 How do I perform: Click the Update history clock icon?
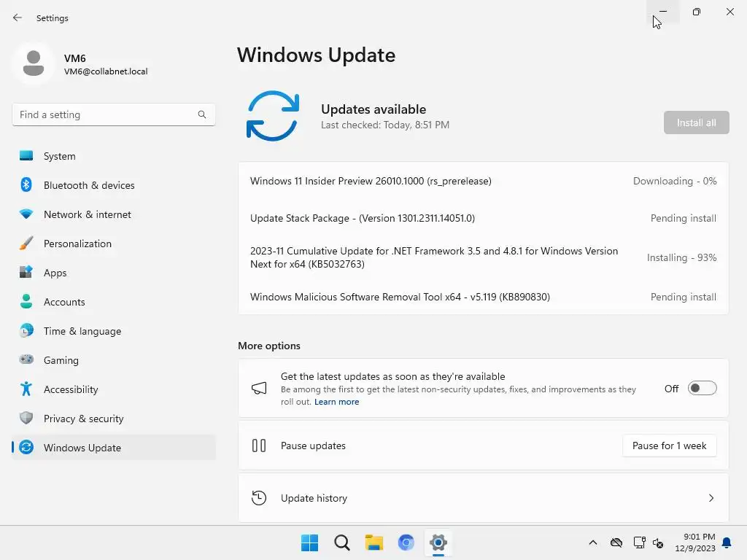click(x=259, y=497)
